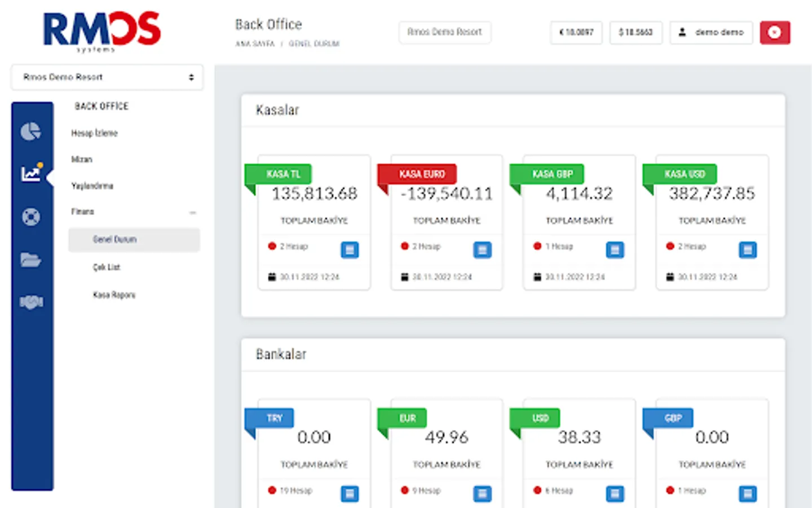
Task: Click the dollar exchange rate button
Action: [636, 32]
